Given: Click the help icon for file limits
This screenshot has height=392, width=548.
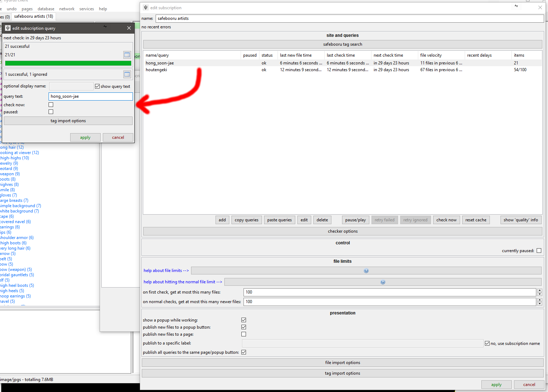Looking at the screenshot, I should pyautogui.click(x=366, y=271).
